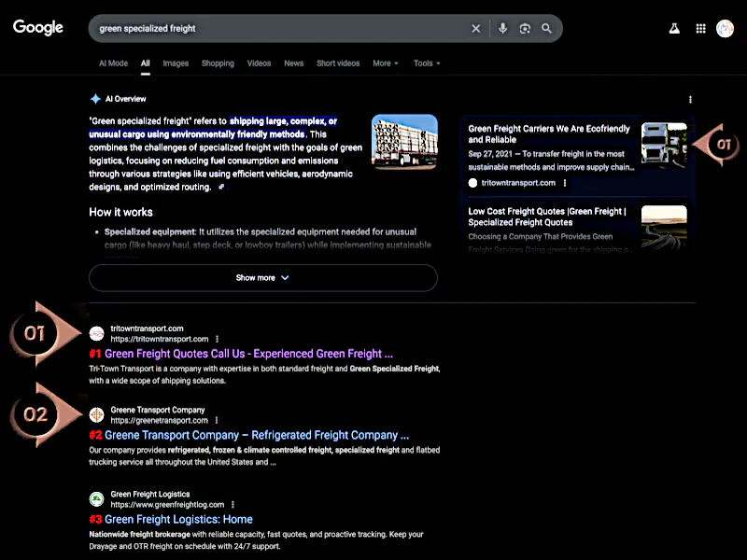Open the Tools dropdown
The height and width of the screenshot is (560, 747).
[x=426, y=63]
